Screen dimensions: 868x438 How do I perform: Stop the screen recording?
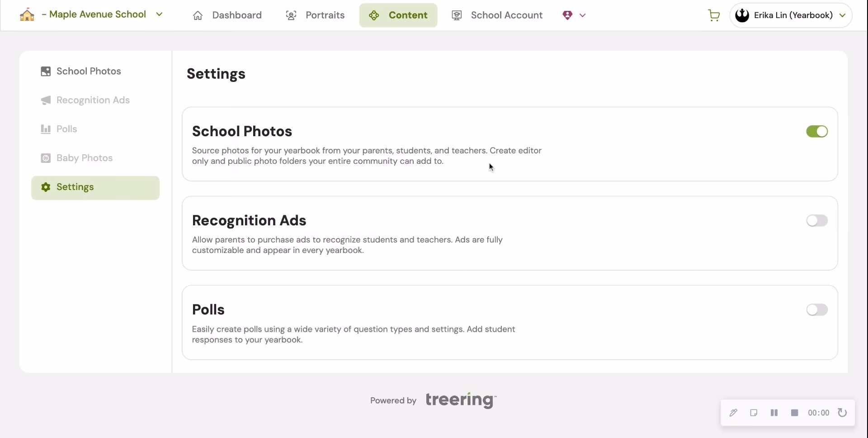(x=794, y=413)
